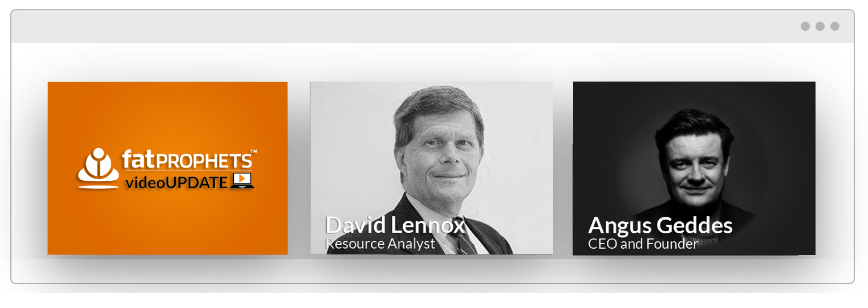Open the Angus Geddes profile card
868x308 pixels.
(x=694, y=168)
